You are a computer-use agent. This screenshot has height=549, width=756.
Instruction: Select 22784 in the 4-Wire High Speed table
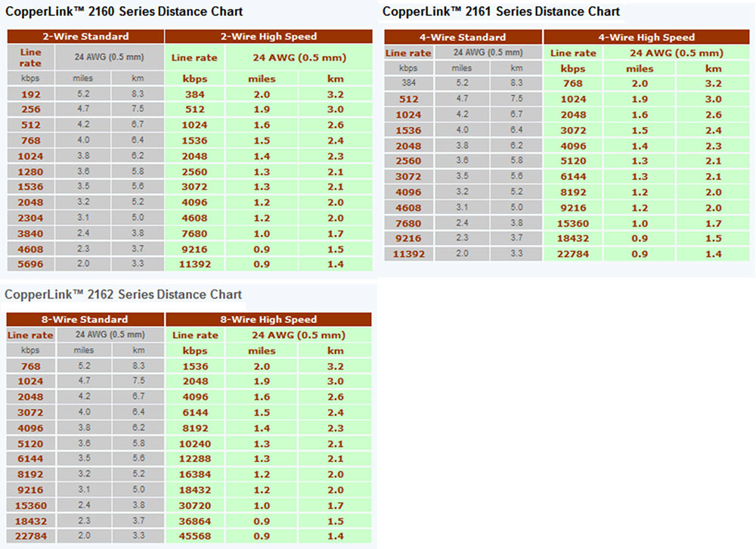[573, 254]
